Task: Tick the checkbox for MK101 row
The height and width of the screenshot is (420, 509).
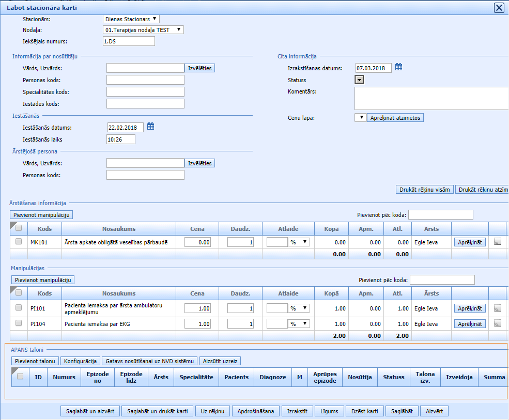Action: click(19, 241)
